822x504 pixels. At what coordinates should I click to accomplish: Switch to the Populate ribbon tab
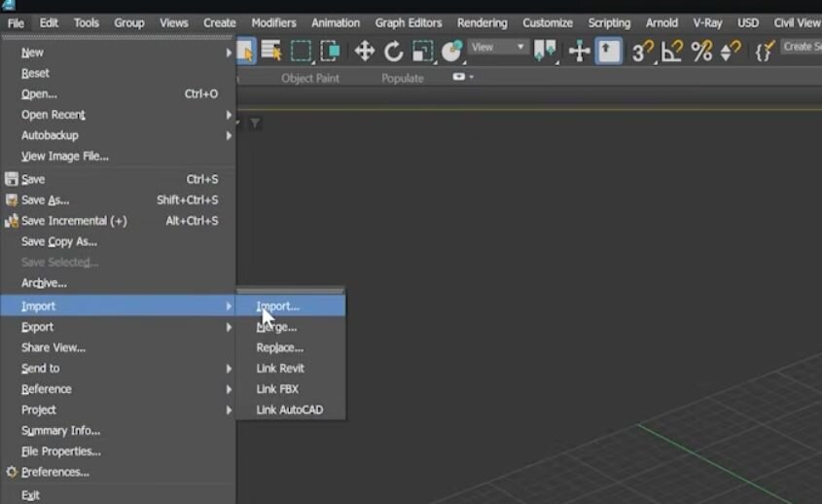402,78
